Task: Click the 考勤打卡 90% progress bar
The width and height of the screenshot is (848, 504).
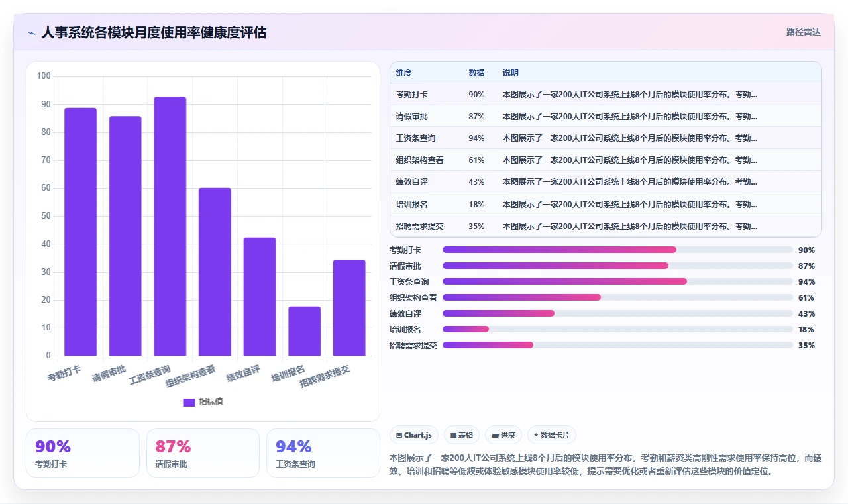Action: [617, 250]
